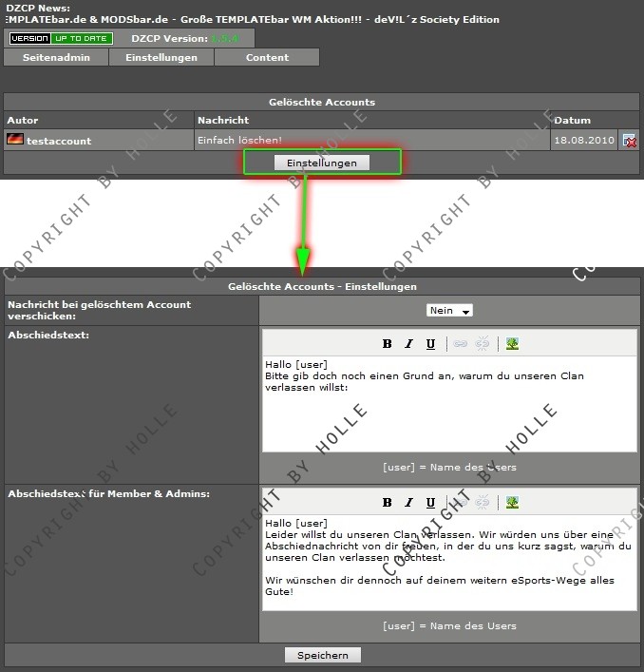
Task: Click Bold in the Abschiedstext editor
Action: (387, 344)
